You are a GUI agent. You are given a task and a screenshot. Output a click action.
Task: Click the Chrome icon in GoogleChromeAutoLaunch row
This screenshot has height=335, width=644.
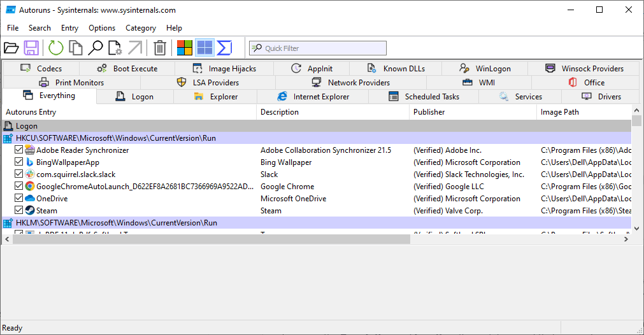point(29,186)
